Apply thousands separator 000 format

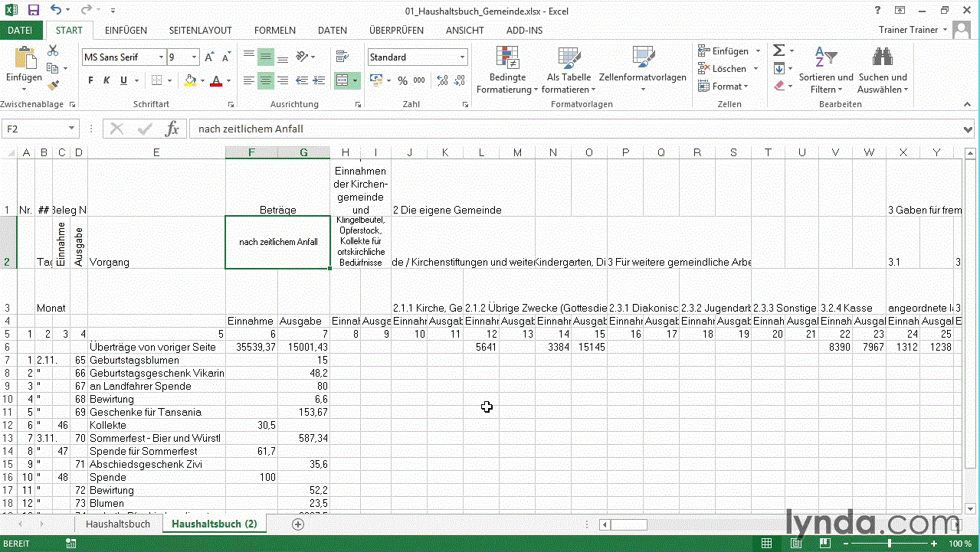coord(419,80)
